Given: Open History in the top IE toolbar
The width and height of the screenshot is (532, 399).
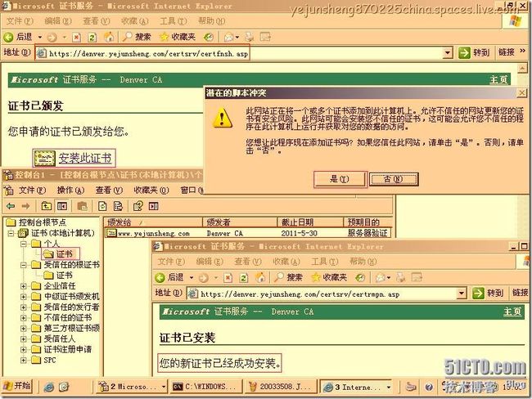Looking at the screenshot, I should click(209, 37).
